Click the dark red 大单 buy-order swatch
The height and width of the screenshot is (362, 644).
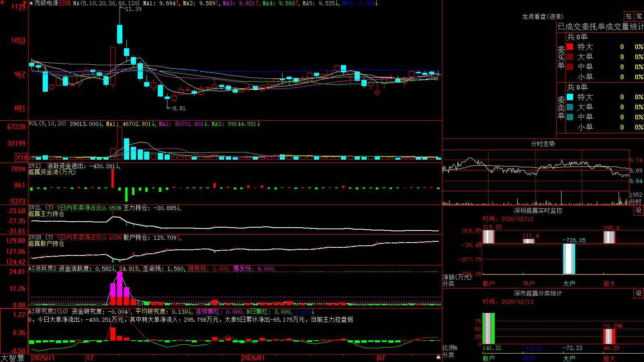(x=570, y=57)
